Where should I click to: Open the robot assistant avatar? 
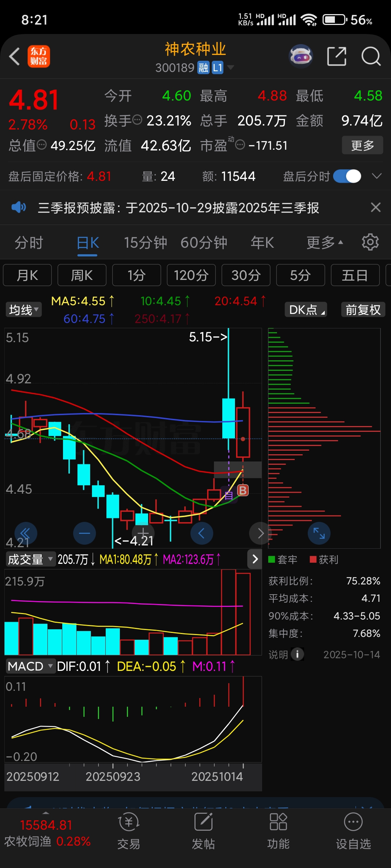click(300, 56)
